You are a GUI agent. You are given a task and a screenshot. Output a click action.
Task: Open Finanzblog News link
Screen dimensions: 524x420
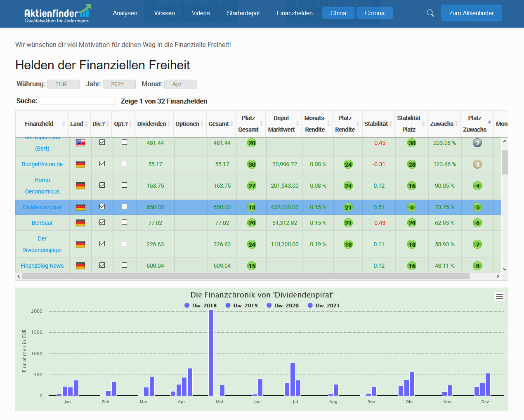tap(42, 266)
